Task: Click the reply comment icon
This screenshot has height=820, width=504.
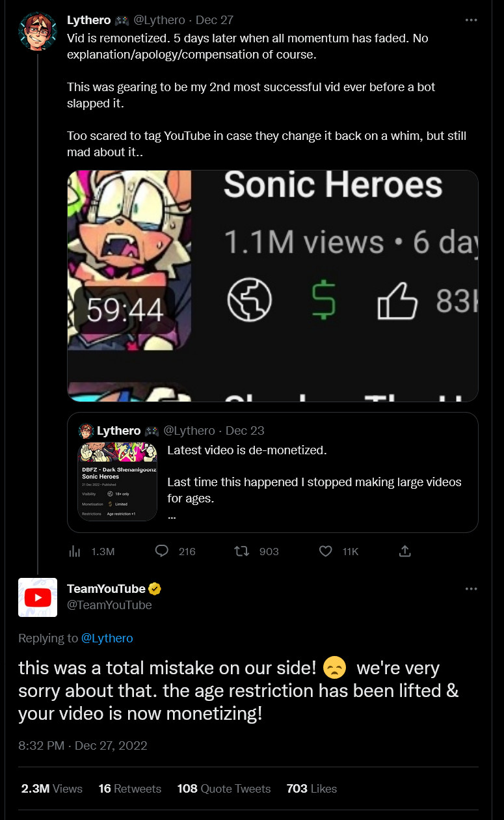Action: (x=163, y=551)
